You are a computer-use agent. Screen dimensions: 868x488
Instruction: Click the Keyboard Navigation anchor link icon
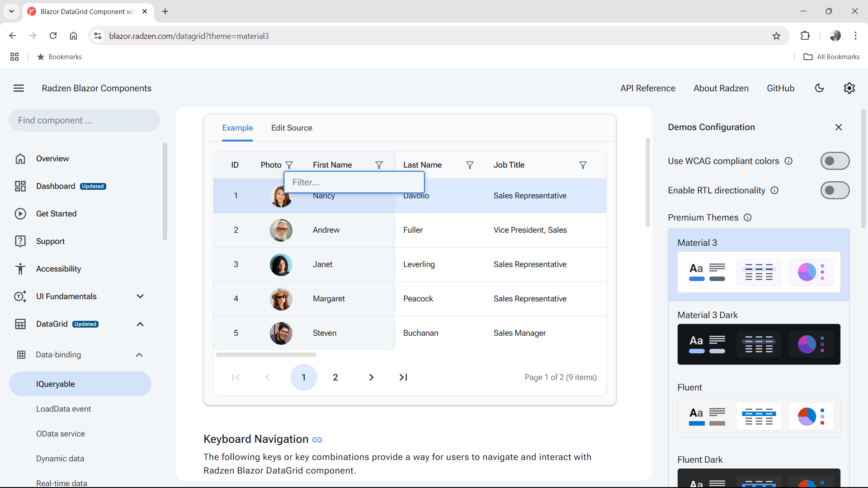(x=317, y=440)
